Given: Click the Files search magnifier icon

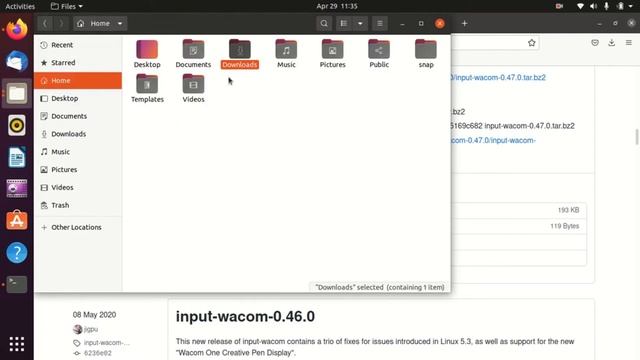Looking at the screenshot, I should point(324,23).
